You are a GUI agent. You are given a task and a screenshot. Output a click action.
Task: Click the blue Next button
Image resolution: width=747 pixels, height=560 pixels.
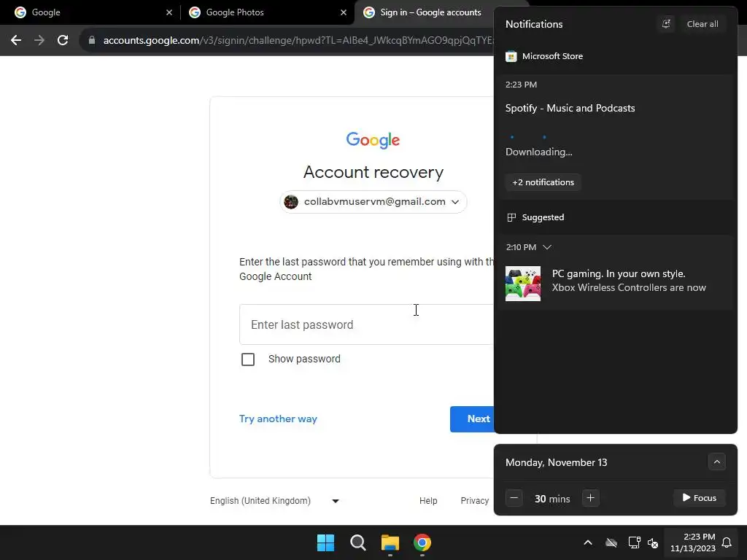click(472, 419)
